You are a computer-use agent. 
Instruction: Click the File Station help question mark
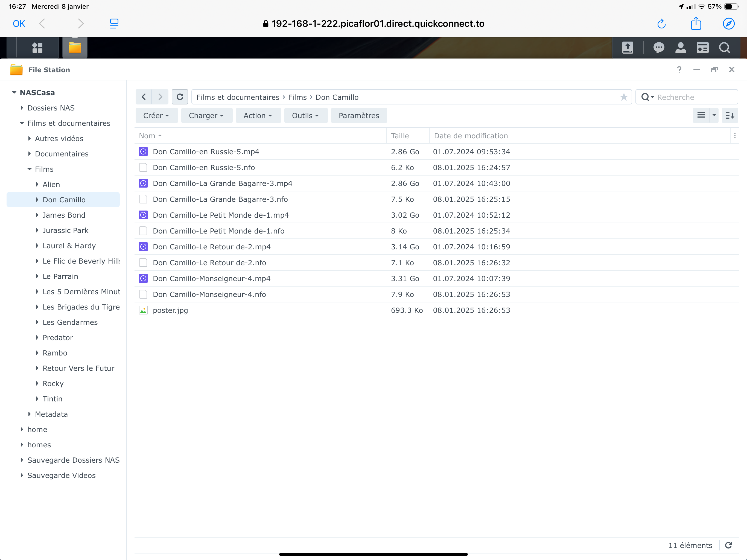coord(679,69)
